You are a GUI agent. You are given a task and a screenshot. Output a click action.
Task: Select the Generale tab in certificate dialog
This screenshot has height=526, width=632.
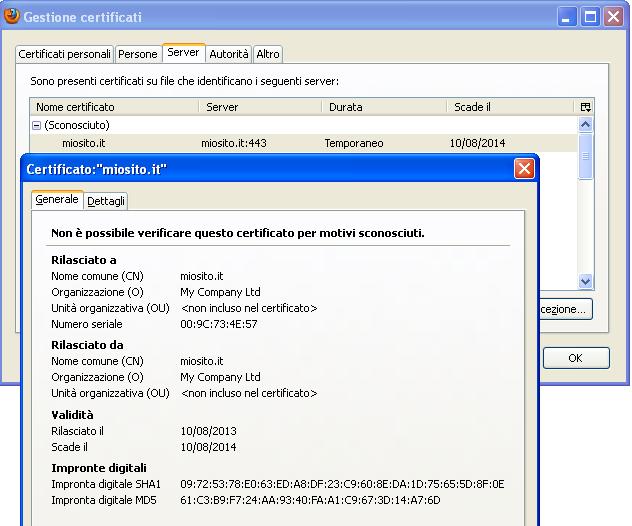tap(57, 200)
